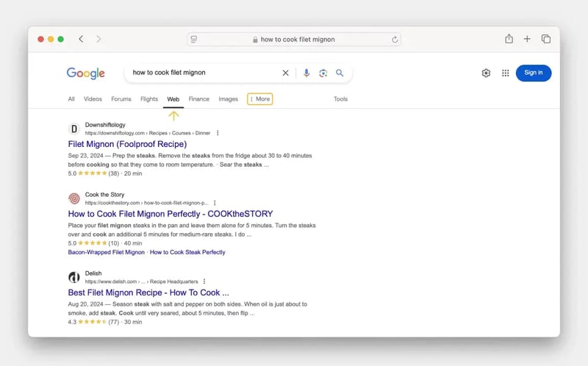Open Google quick settings gear icon
588x366 pixels.
click(x=486, y=73)
